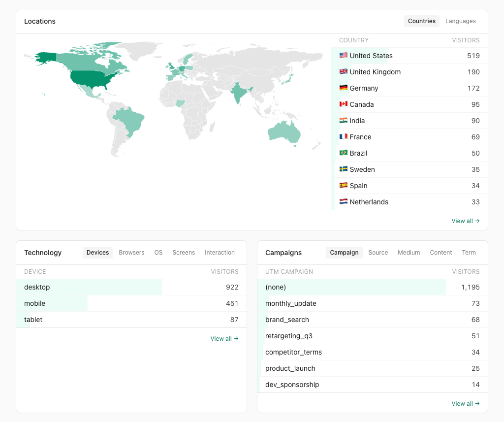
Task: Click the Brazil flag icon
Action: tap(343, 153)
